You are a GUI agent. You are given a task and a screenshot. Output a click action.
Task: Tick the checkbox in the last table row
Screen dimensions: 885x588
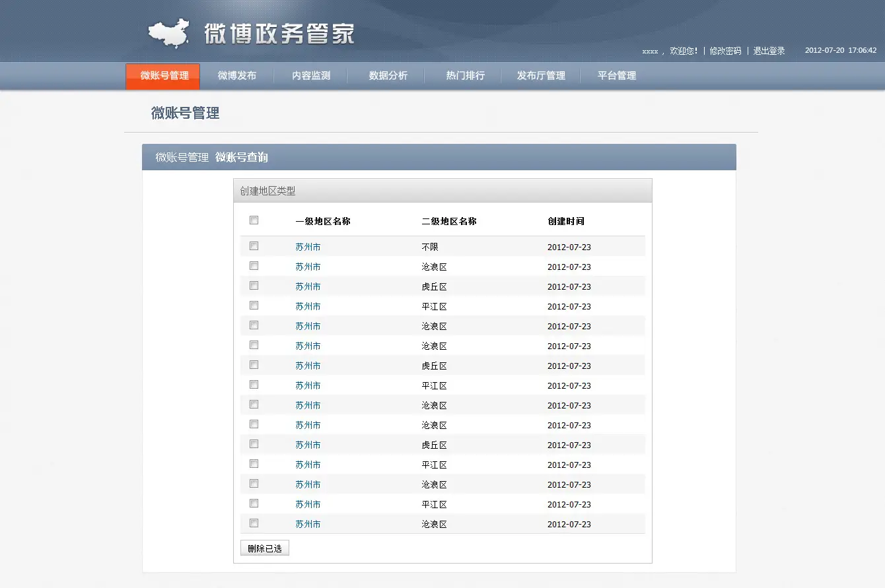click(254, 523)
